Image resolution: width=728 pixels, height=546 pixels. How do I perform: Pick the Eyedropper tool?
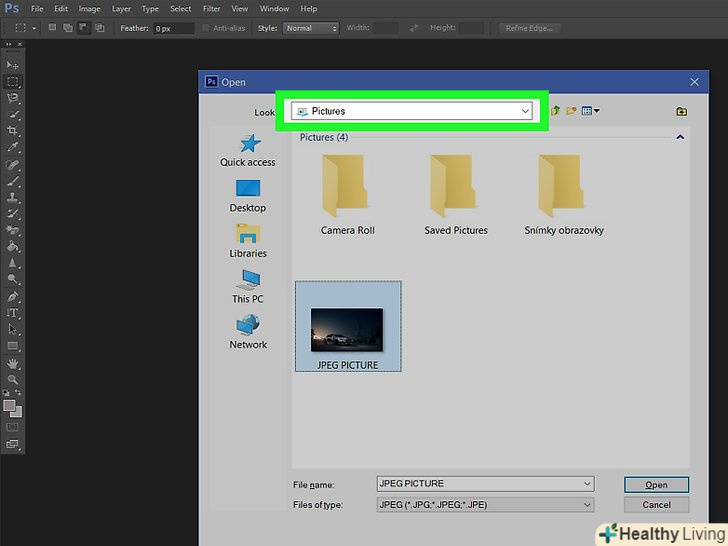(13, 147)
